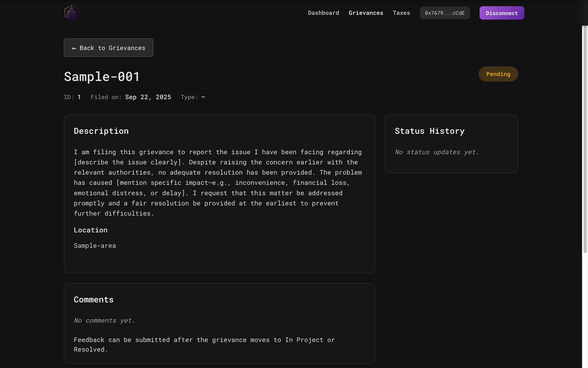588x368 pixels.
Task: Click the feedback availability note
Action: pos(204,344)
